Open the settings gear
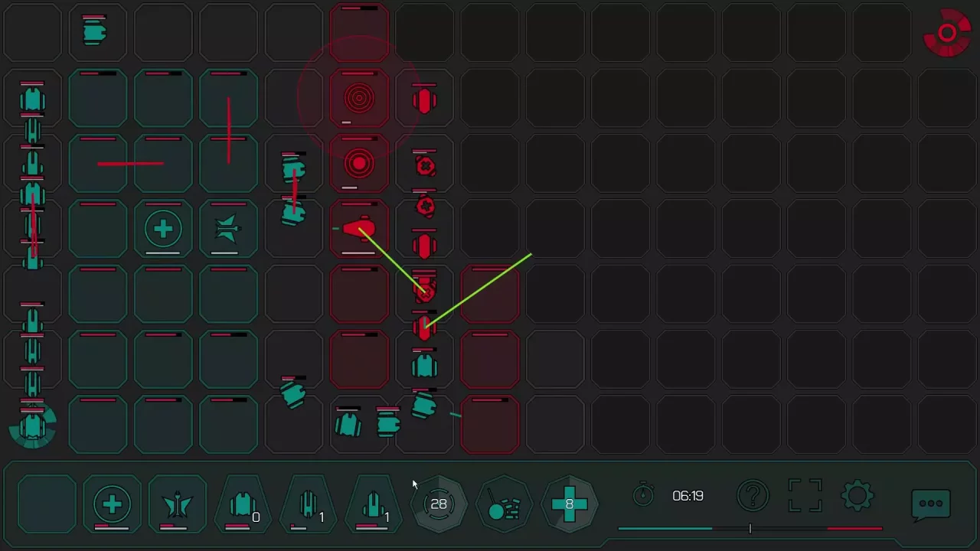Image resolution: width=980 pixels, height=551 pixels. coord(857,496)
